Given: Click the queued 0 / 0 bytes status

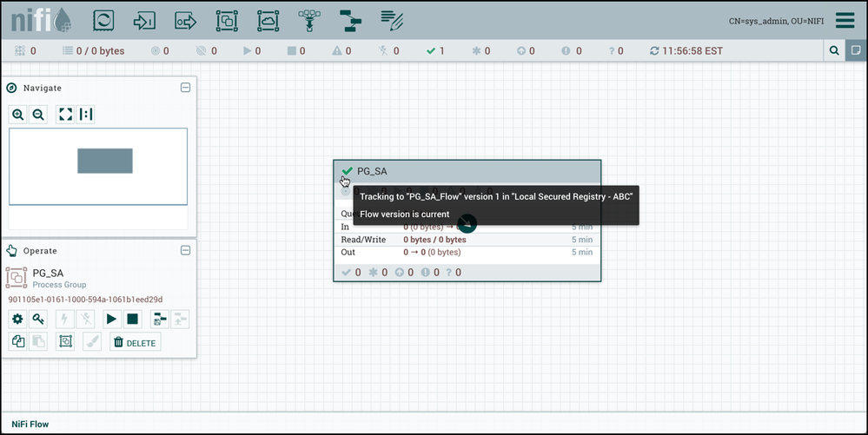Looking at the screenshot, I should coord(93,51).
